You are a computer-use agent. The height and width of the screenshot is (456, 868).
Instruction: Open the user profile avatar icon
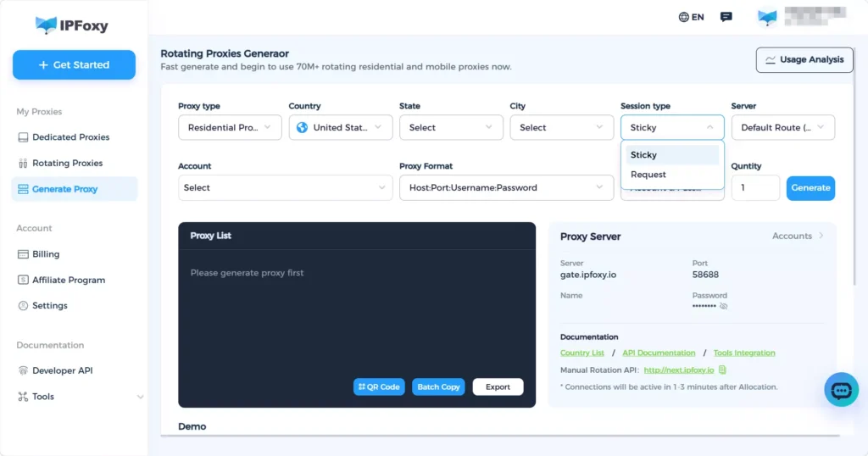point(767,17)
